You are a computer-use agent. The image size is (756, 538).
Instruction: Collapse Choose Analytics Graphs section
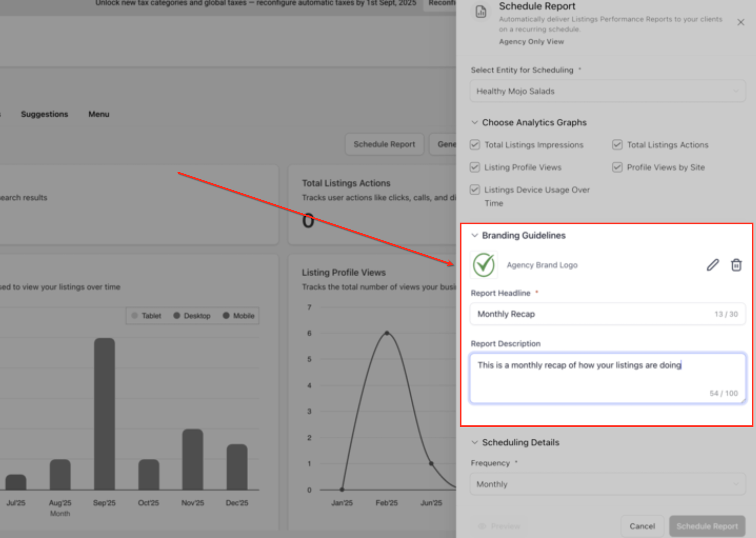[475, 123]
